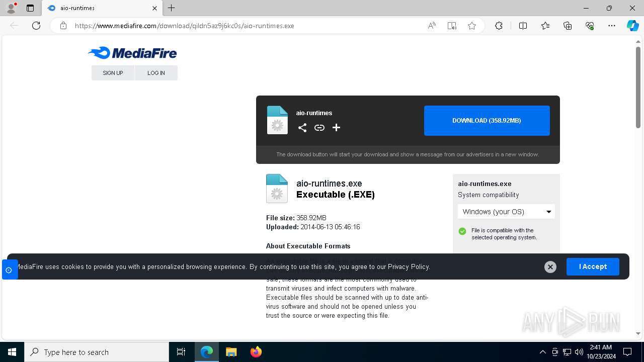644x362 pixels.
Task: Click the page vertical scrollbar
Action: click(x=638, y=87)
